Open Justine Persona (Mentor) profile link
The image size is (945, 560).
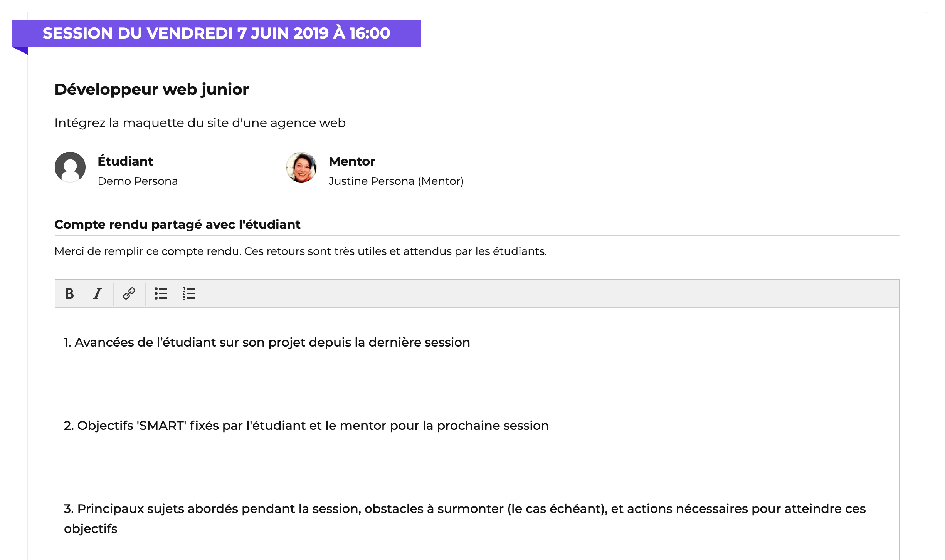pyautogui.click(x=396, y=181)
